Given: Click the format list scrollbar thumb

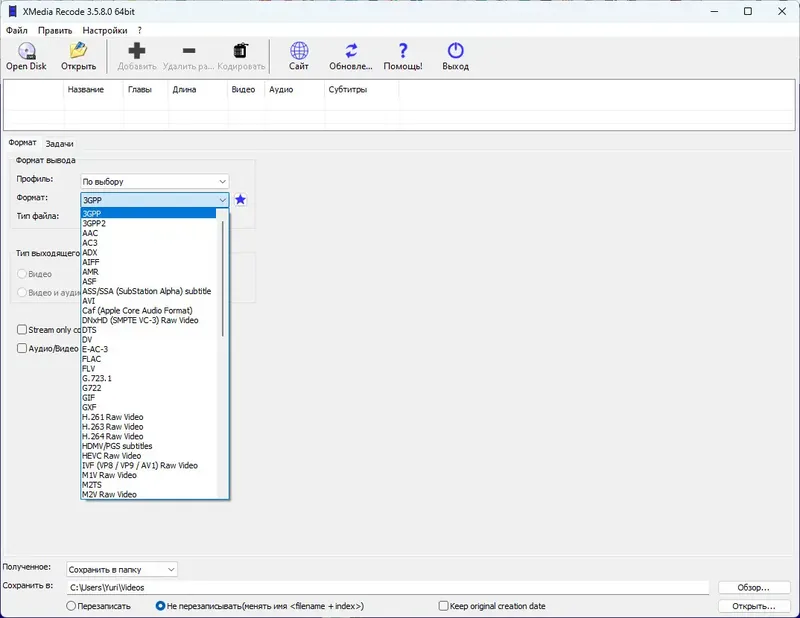Looking at the screenshot, I should pos(222,278).
